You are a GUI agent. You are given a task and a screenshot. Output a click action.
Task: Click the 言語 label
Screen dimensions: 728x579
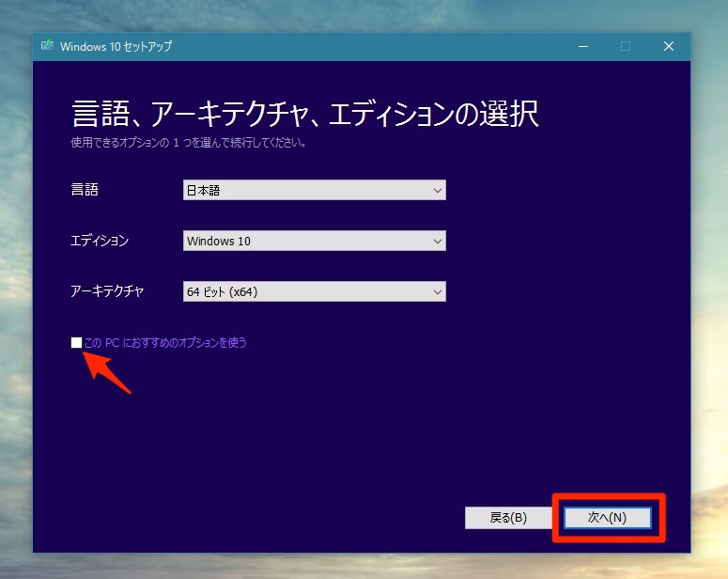click(85, 190)
